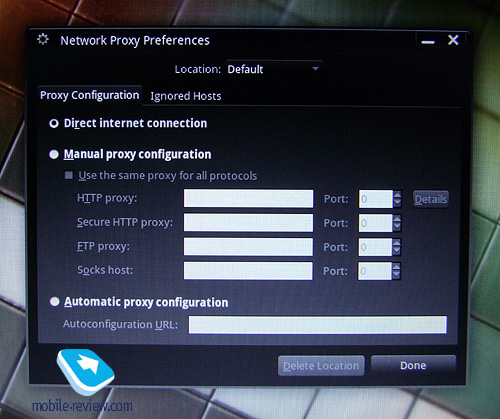Select Direct internet connection radio button
The image size is (500, 419).
(54, 124)
